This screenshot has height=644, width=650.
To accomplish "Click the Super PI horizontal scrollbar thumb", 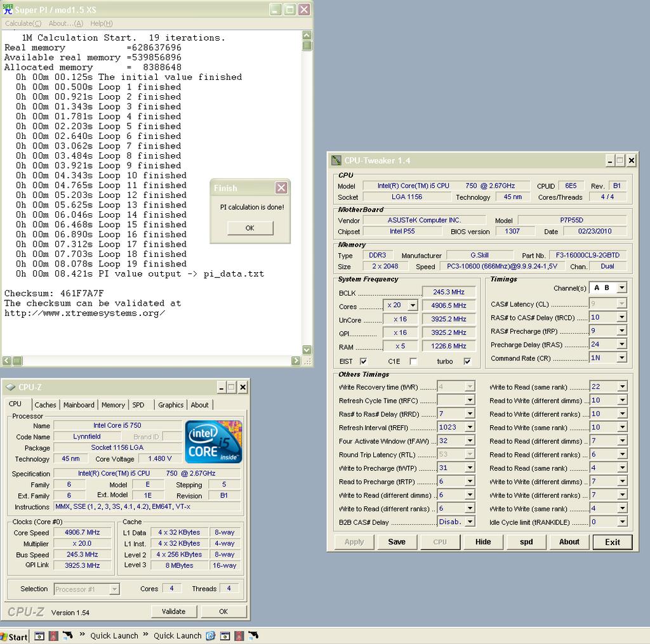I will [17, 360].
